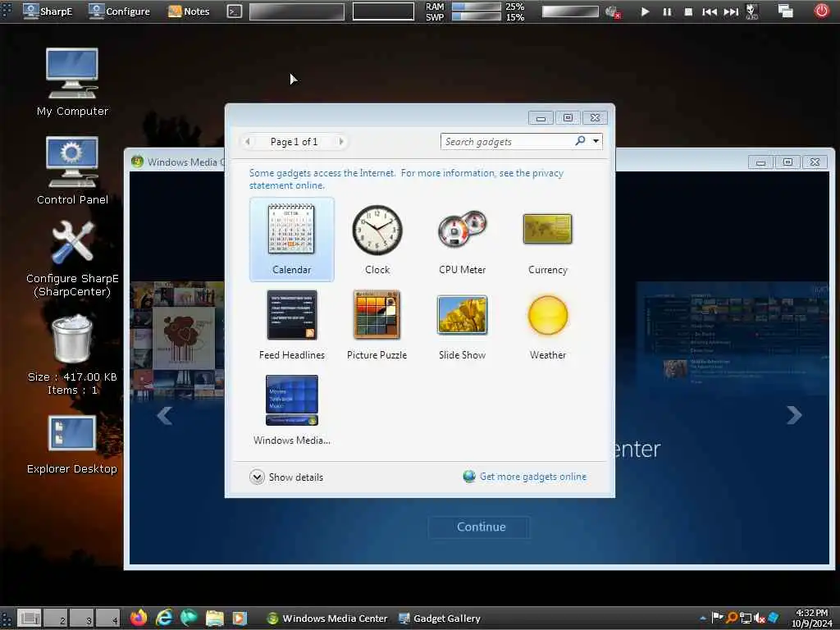Expand Show details in Gadget Gallery

pos(286,477)
